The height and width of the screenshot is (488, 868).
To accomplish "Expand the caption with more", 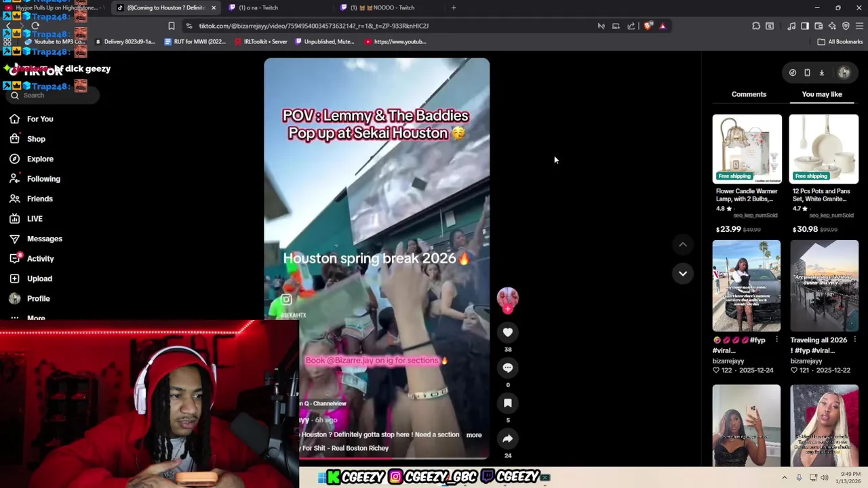I will coord(474,435).
